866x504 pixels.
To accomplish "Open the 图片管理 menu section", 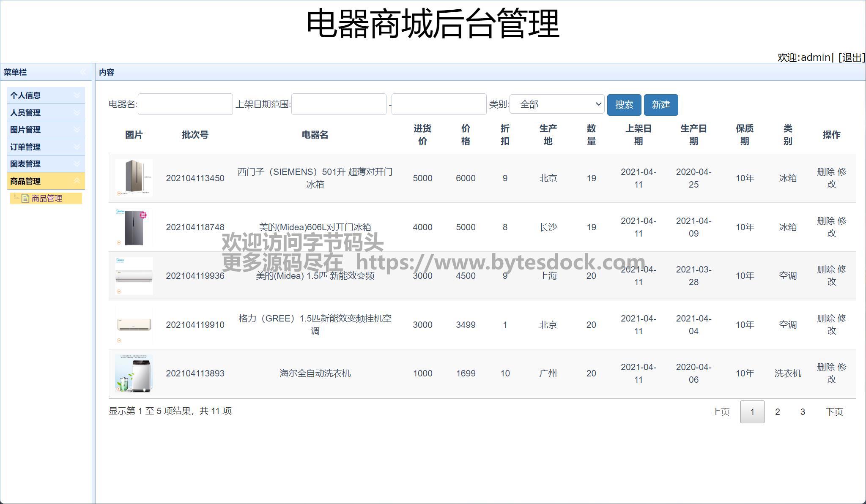I will (25, 130).
